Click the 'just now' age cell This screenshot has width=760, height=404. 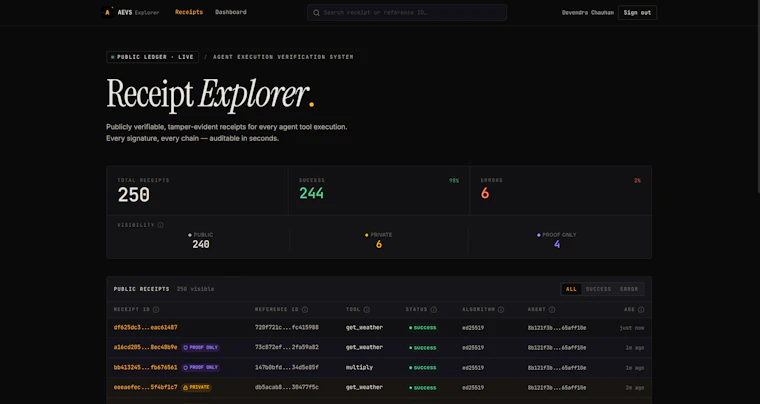[x=632, y=328]
